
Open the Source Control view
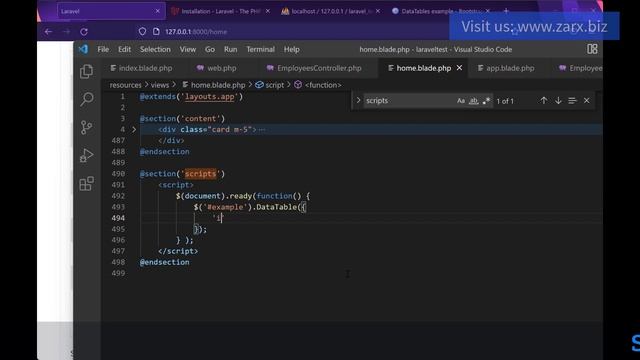click(87, 127)
